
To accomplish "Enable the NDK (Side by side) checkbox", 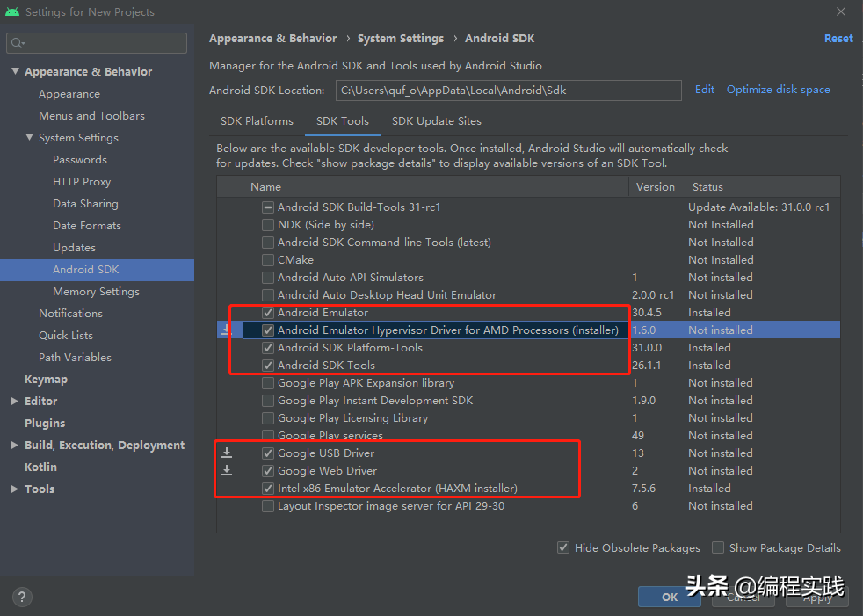I will [x=268, y=225].
